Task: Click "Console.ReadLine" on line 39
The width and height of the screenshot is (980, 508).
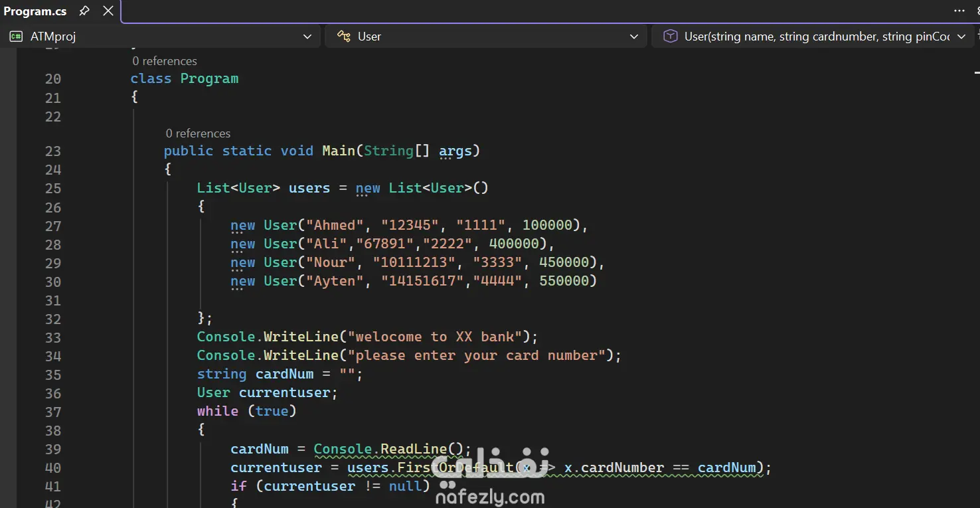Action: [x=380, y=449]
